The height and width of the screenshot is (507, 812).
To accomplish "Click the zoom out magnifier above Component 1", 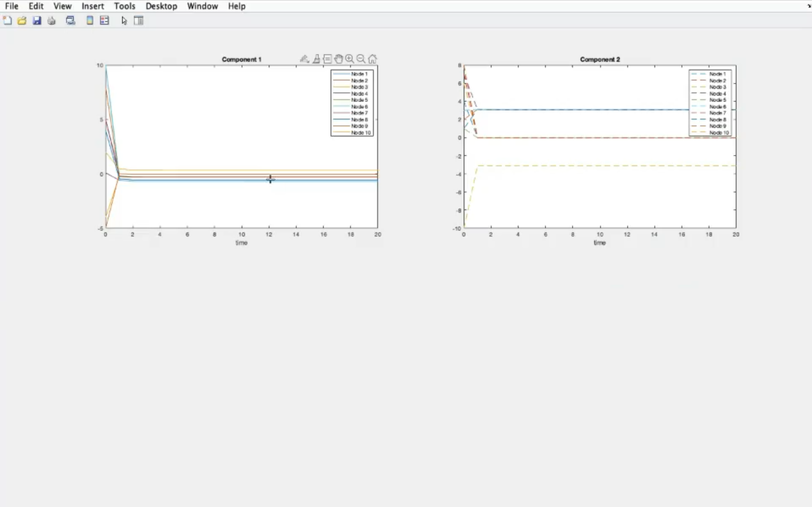I will tap(361, 59).
